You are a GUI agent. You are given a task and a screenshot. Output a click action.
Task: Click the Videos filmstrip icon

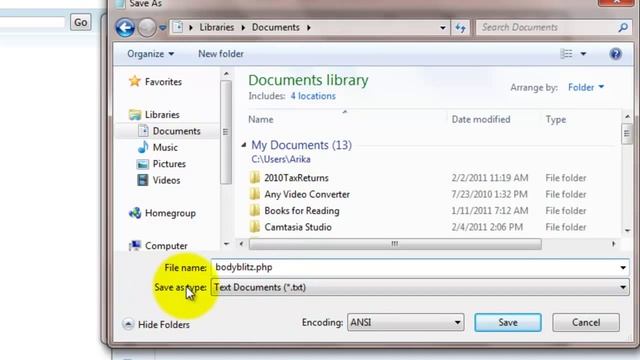(x=143, y=180)
